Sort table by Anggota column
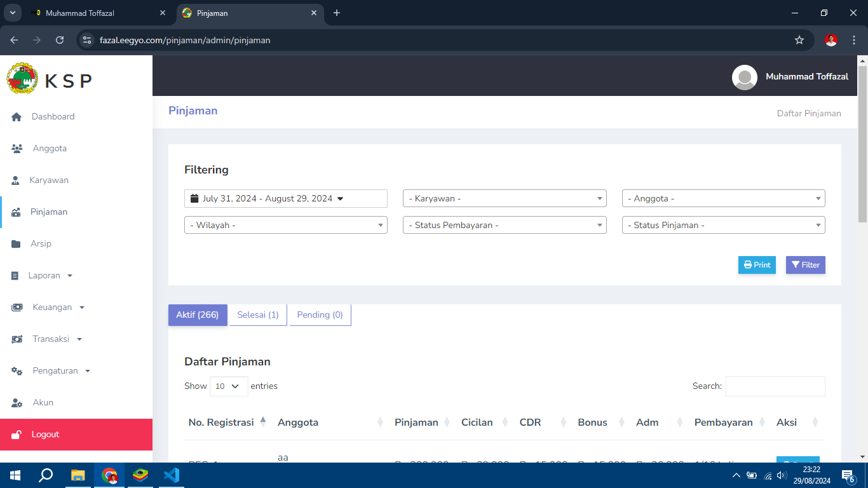868x488 pixels. tap(297, 423)
